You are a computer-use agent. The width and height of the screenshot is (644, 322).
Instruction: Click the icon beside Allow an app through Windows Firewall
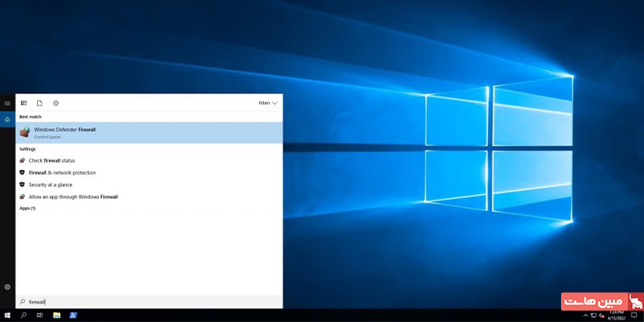(23, 196)
